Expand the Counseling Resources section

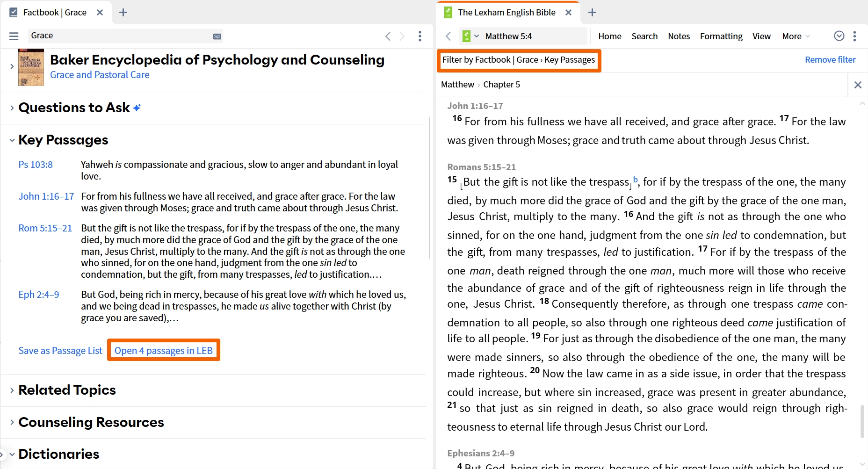click(x=12, y=422)
